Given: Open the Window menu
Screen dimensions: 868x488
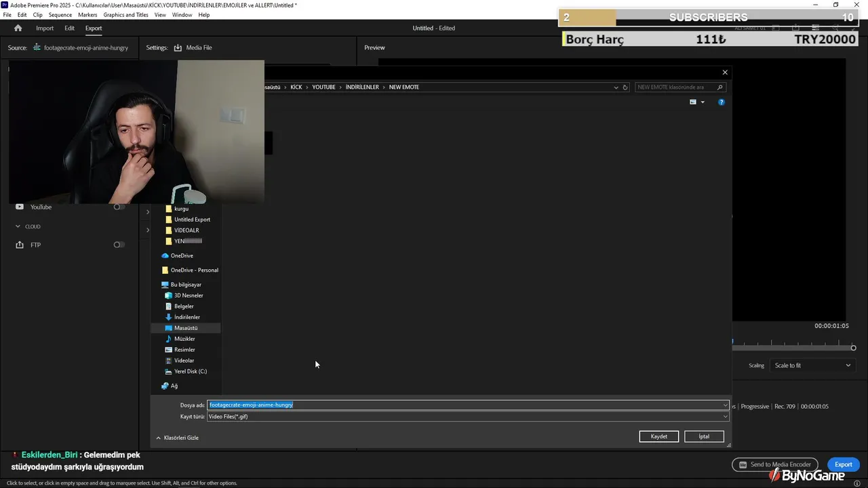Looking at the screenshot, I should coord(182,14).
